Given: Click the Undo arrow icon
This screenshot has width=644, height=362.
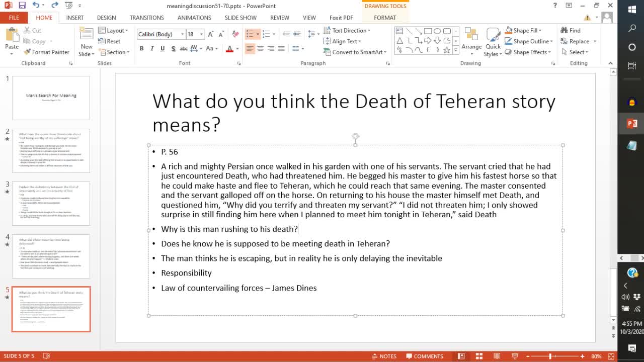Looking at the screenshot, I should (36, 6).
